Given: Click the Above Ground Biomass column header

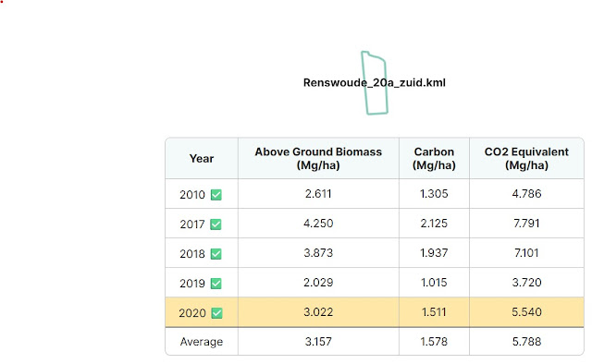Looking at the screenshot, I should tap(318, 158).
